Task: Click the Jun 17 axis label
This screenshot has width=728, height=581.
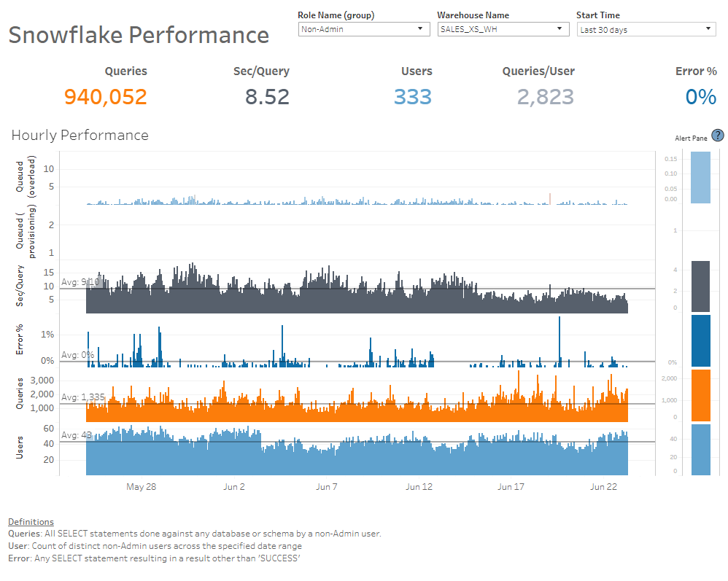Action: (511, 486)
